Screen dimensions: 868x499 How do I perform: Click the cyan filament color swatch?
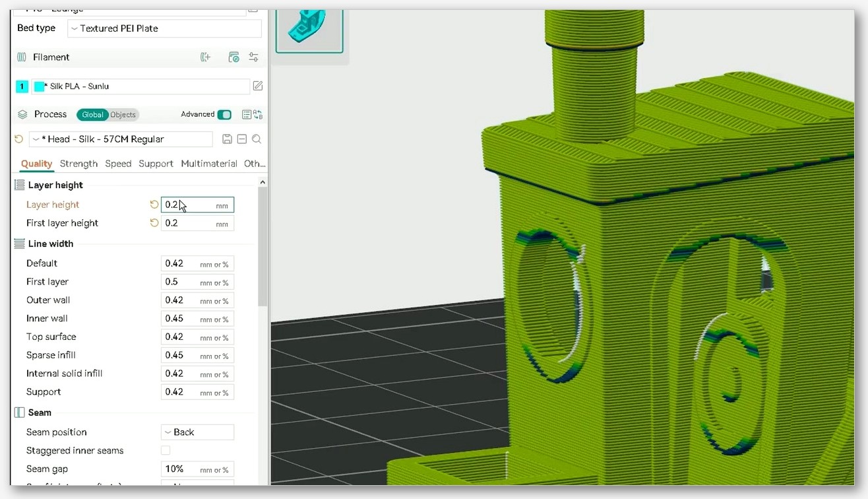click(x=39, y=86)
